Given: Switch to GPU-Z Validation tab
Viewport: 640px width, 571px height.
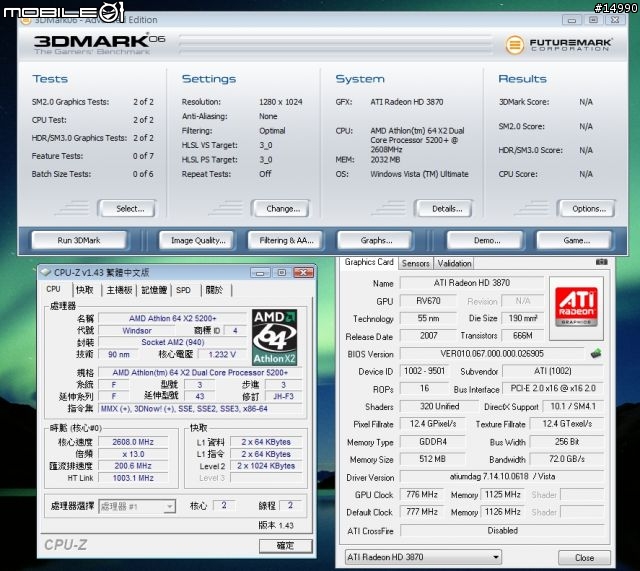Looking at the screenshot, I should (454, 263).
